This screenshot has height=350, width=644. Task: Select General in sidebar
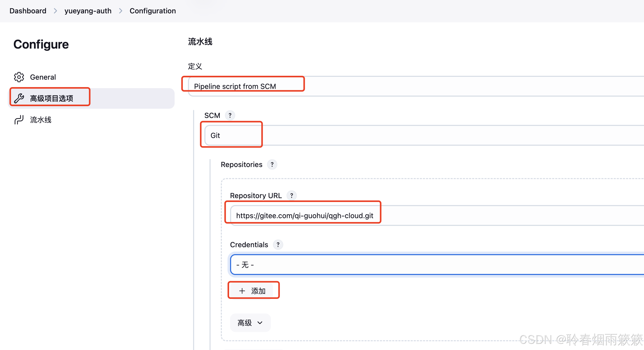click(43, 77)
